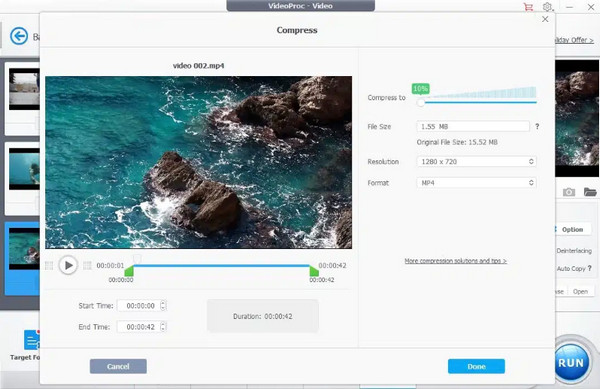This screenshot has height=389, width=600.
Task: Expand the Resolution dropdown
Action: click(476, 161)
